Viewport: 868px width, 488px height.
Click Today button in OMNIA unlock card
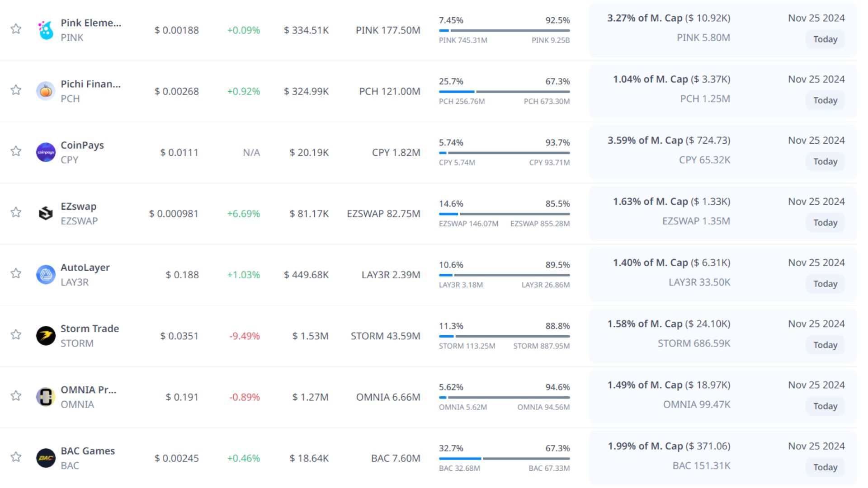(825, 406)
